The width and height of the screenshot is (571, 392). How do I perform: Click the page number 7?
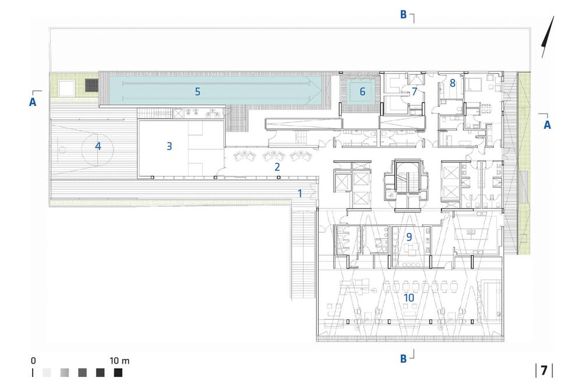pos(544,370)
